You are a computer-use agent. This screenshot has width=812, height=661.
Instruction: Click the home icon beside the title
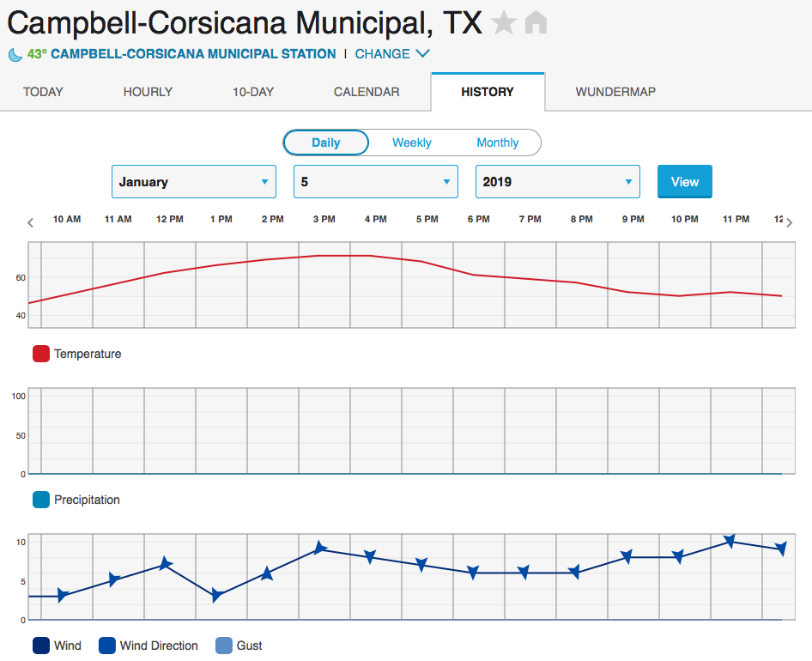coord(536,23)
